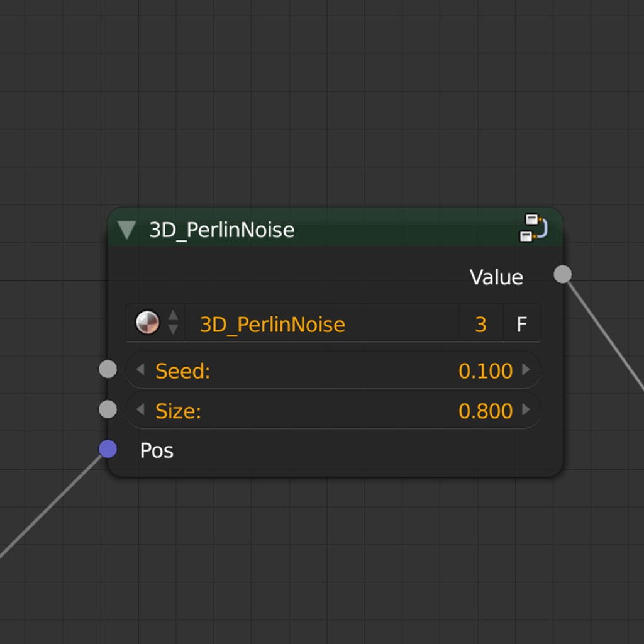Click the left arrow on Seed slider
Viewport: 644px width, 644px height.
(x=140, y=370)
